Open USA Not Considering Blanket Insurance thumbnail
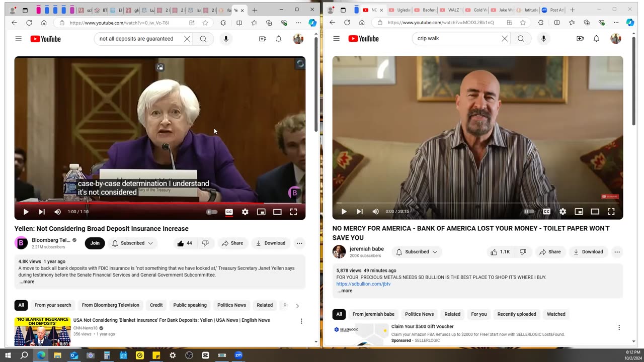This screenshot has height=362, width=644. [43, 331]
